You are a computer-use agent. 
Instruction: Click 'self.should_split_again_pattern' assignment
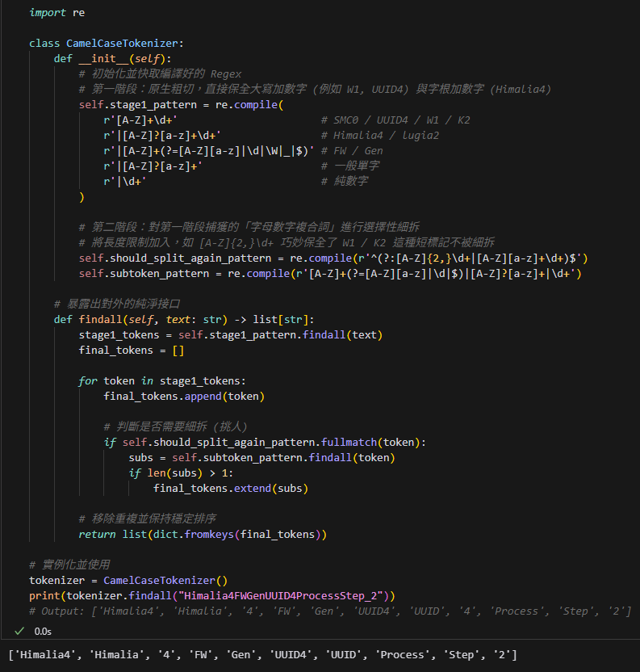[x=333, y=258]
